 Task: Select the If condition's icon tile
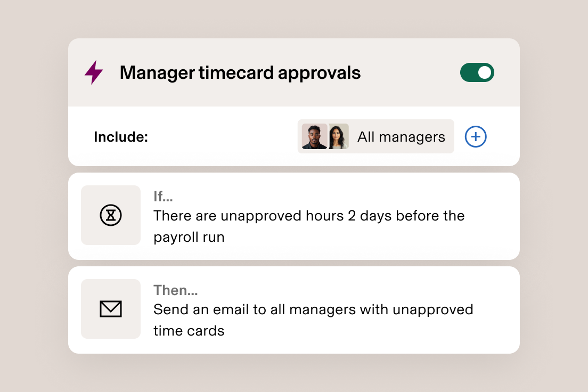point(111,215)
